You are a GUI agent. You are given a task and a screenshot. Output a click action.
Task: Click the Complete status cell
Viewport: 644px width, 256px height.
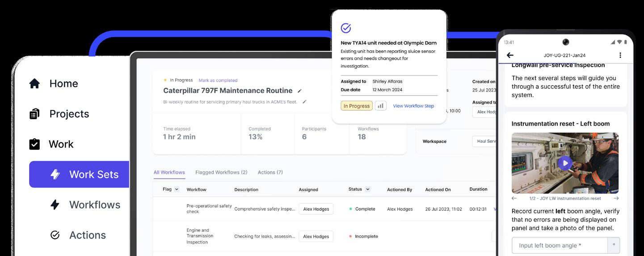click(x=362, y=209)
